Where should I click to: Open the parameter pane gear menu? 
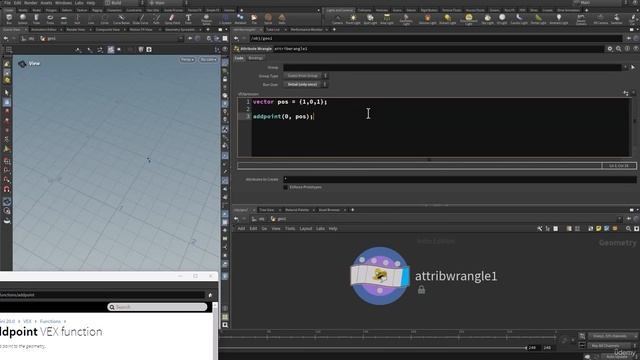coord(610,49)
